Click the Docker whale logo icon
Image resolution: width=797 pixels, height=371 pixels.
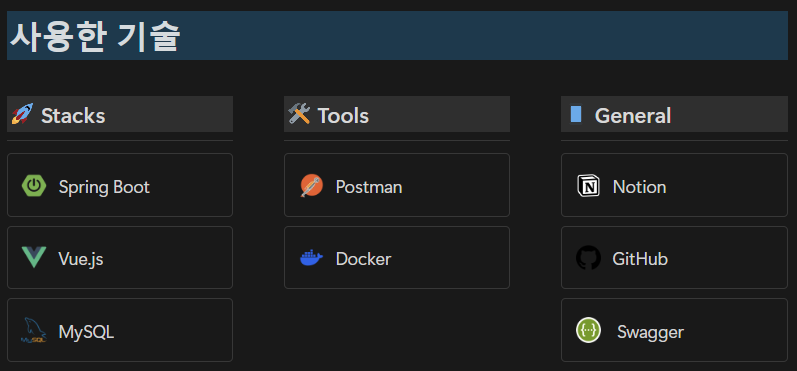[312, 258]
